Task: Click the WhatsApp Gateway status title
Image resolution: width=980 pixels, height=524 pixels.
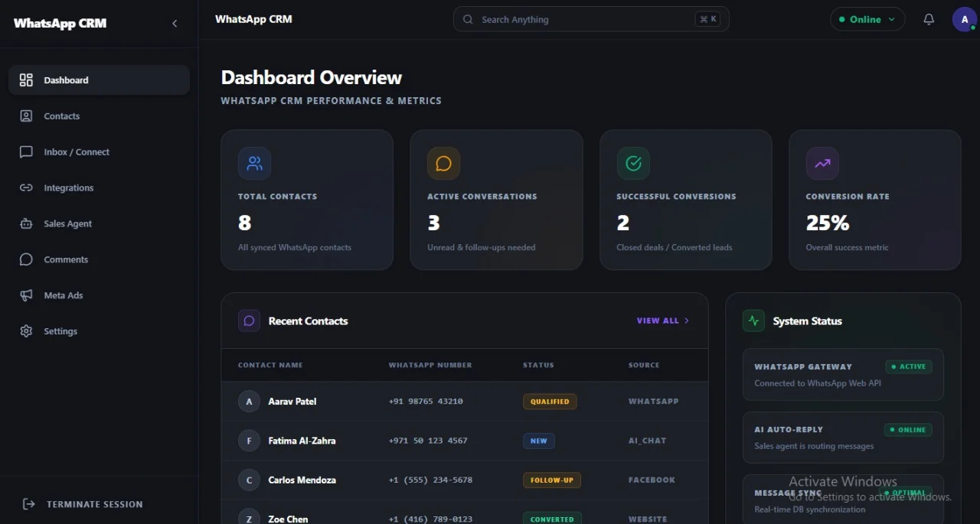Action: tap(803, 366)
